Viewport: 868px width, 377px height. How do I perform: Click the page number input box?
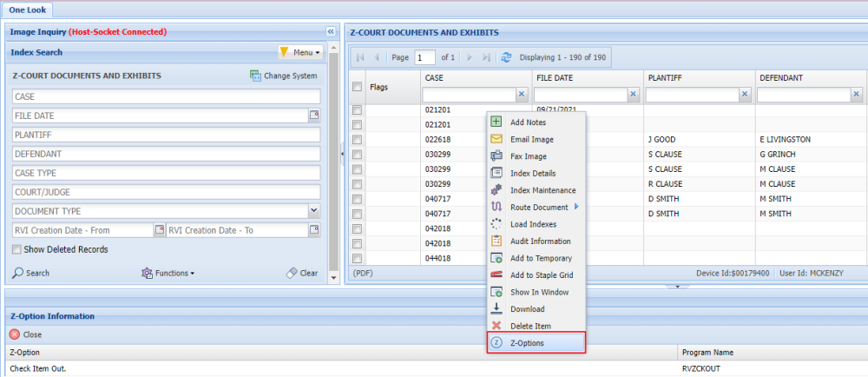pos(425,57)
